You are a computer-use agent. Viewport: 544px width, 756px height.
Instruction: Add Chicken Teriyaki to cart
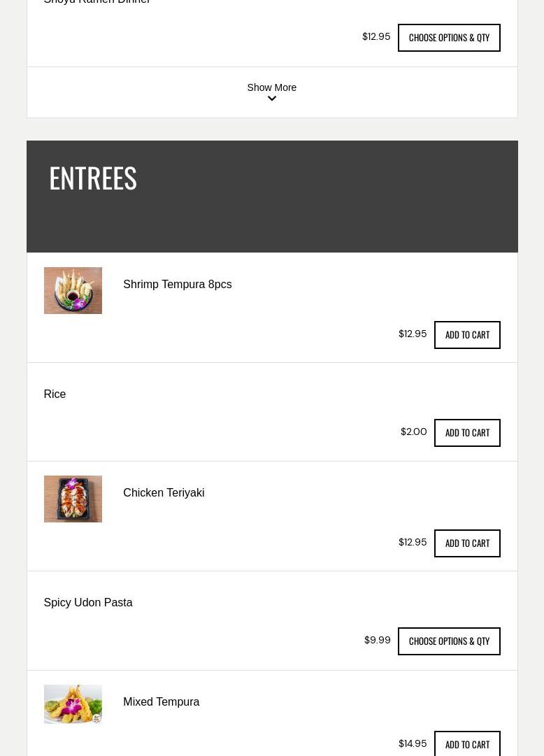point(467,543)
